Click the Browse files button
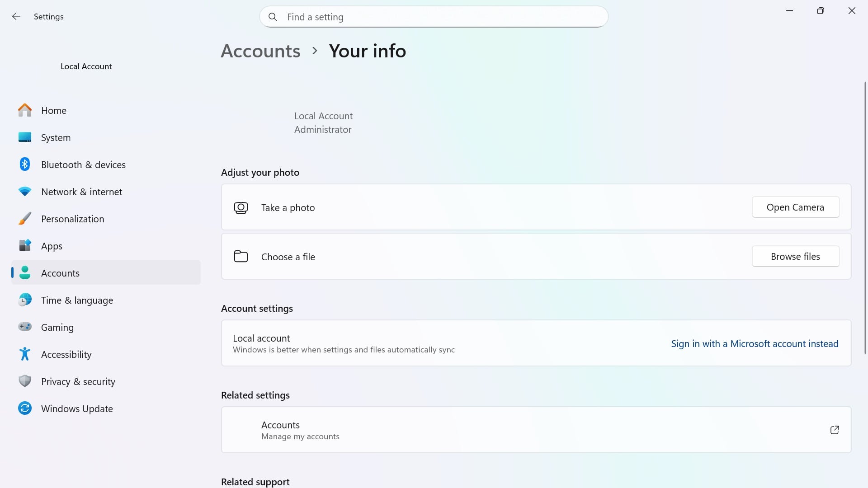868x488 pixels. point(795,256)
